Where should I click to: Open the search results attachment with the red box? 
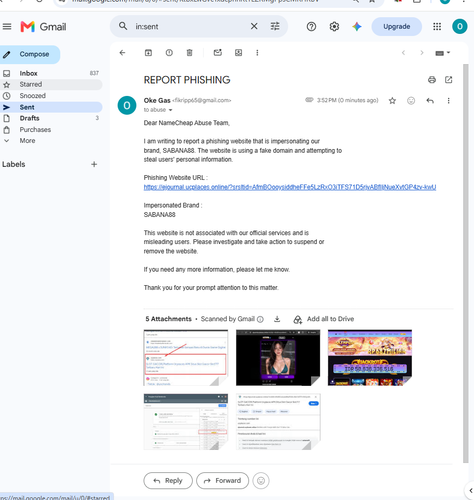pyautogui.click(x=186, y=358)
